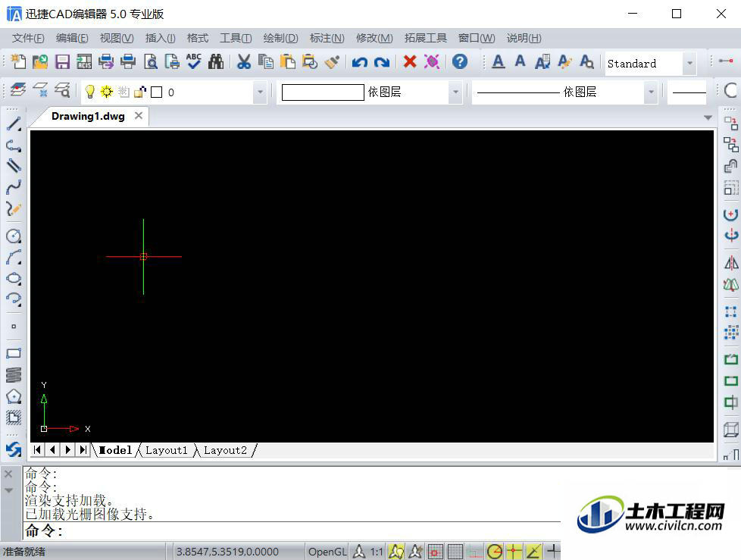Image resolution: width=741 pixels, height=560 pixels.
Task: Open the 修改(M) menu
Action: point(374,39)
